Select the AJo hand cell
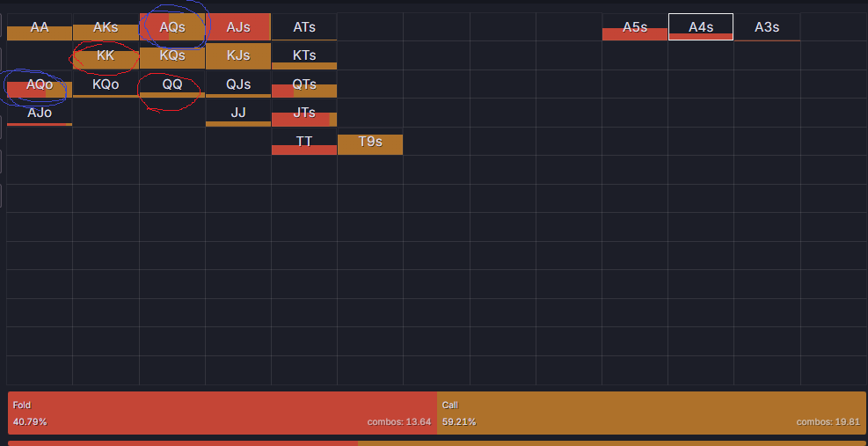The height and width of the screenshot is (446, 868). 40,113
